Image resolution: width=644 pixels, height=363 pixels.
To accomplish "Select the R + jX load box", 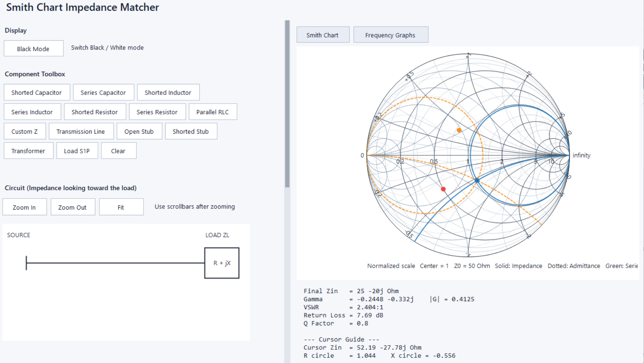I will (x=222, y=263).
